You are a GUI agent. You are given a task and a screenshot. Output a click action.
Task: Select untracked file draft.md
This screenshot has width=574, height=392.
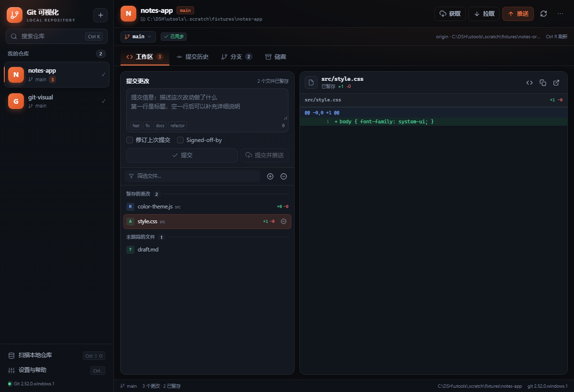pyautogui.click(x=207, y=250)
